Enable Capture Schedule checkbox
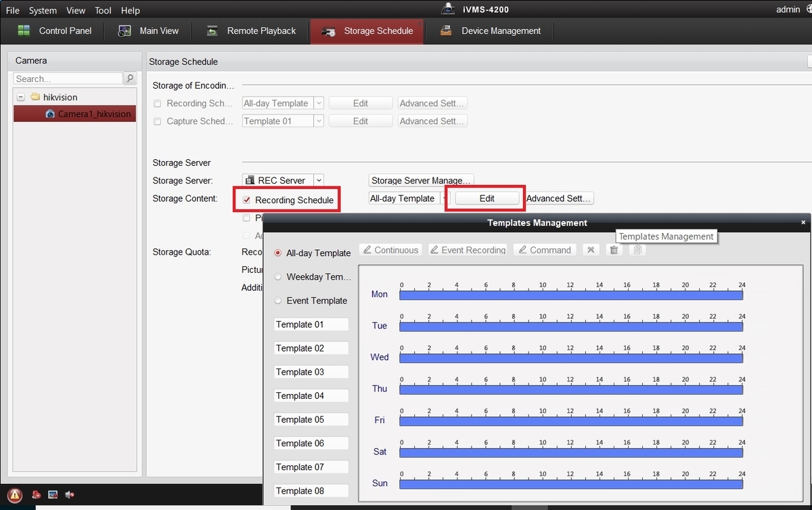Screen dimensions: 812x510 tap(157, 121)
